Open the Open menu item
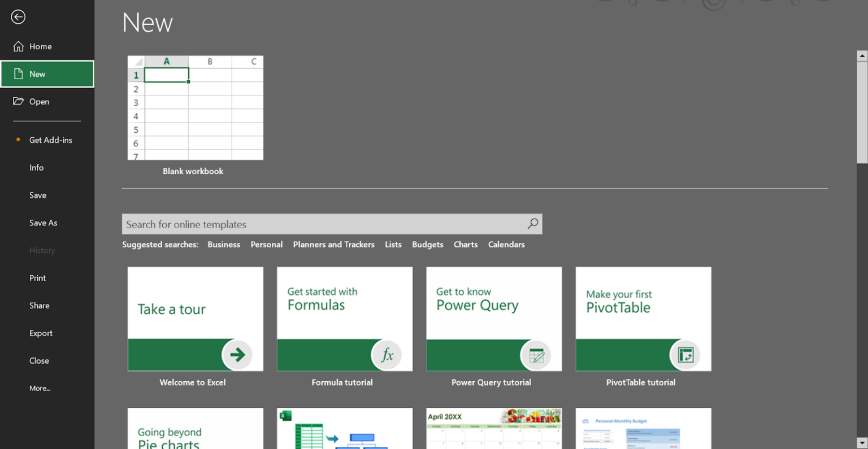Image resolution: width=868 pixels, height=449 pixels. coord(47,102)
